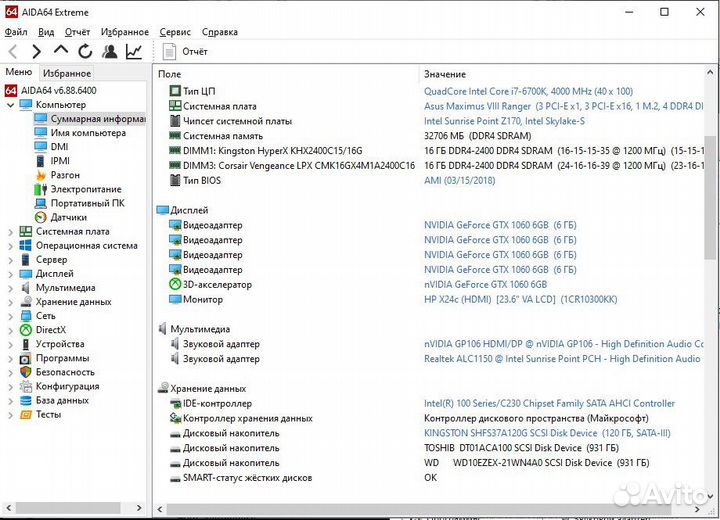720x520 pixels.
Task: Select Суммарная информация tree item
Action: point(90,119)
